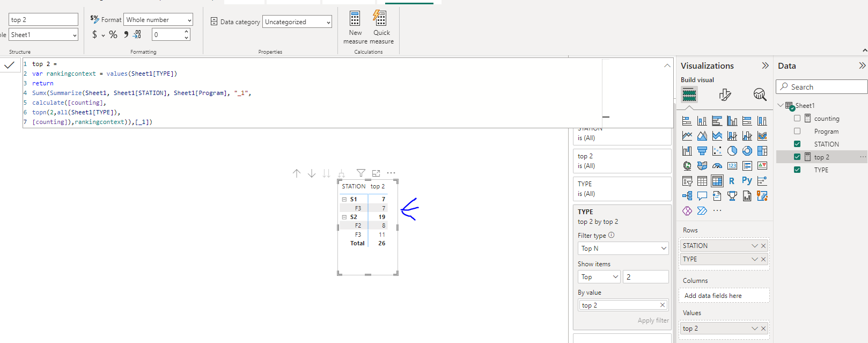Open the home table Sheet1 dropdown
Screen dimensions: 868x343
(43, 35)
